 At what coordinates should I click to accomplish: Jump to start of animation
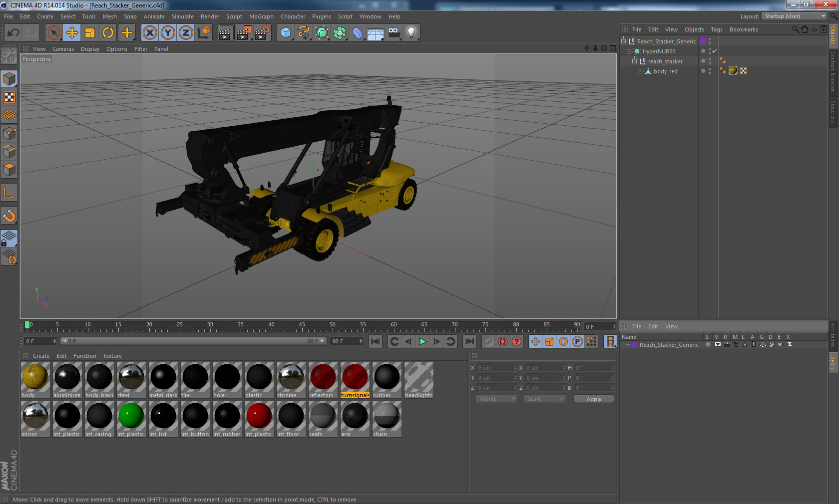(x=376, y=341)
